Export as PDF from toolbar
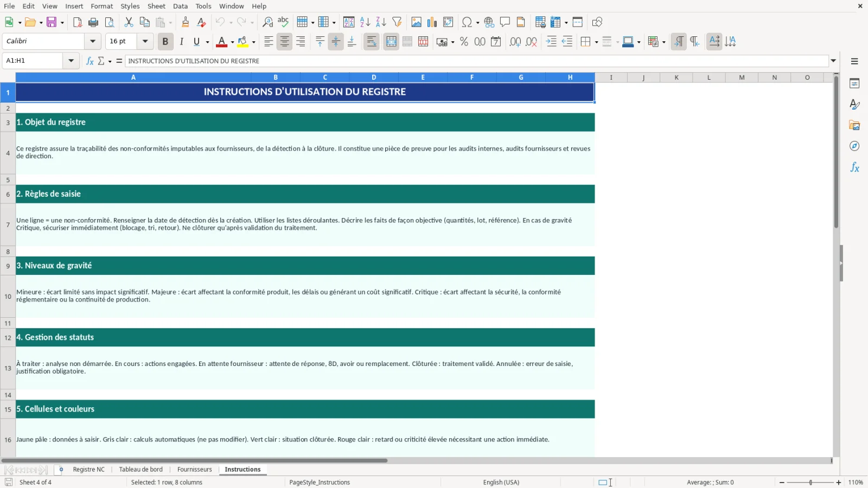Image resolution: width=868 pixels, height=488 pixels. (77, 22)
